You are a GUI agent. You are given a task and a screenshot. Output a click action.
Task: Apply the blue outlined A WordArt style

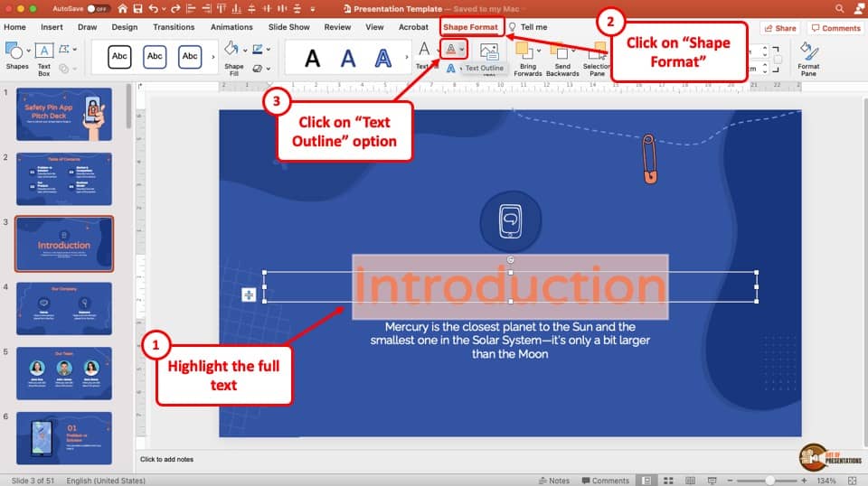pyautogui.click(x=383, y=58)
